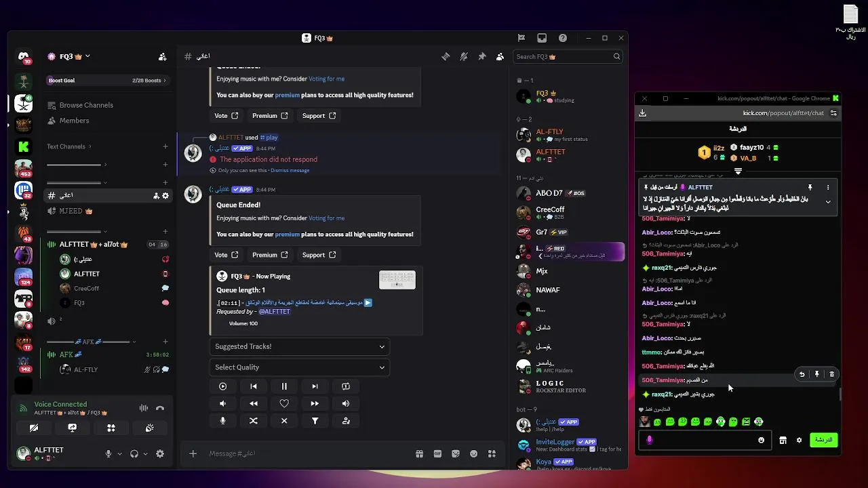868x488 pixels.
Task: Open Suggested Tracks dropdown
Action: [300, 346]
